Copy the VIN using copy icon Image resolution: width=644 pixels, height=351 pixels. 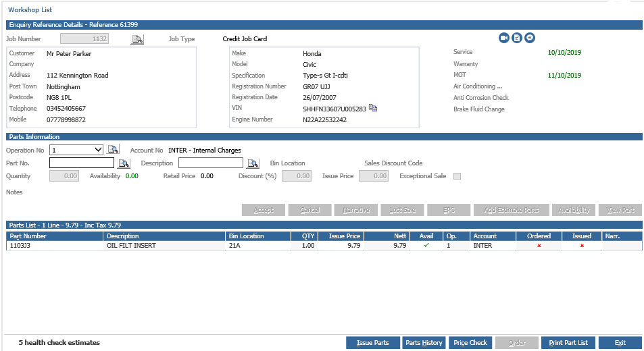click(x=373, y=108)
